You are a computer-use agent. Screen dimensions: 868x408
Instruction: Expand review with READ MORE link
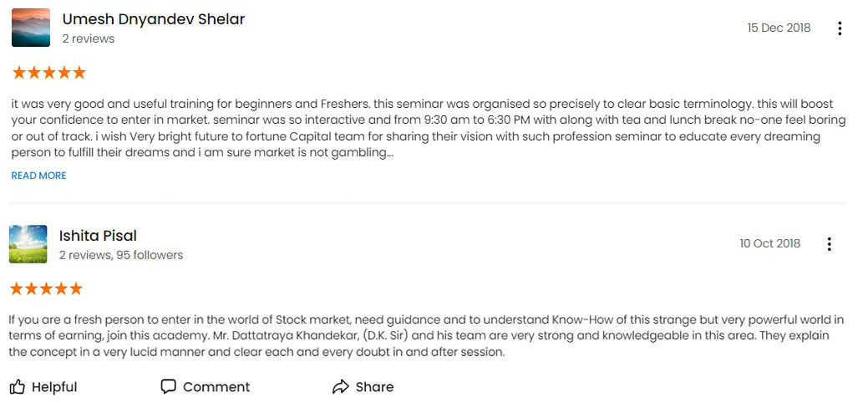(x=38, y=176)
